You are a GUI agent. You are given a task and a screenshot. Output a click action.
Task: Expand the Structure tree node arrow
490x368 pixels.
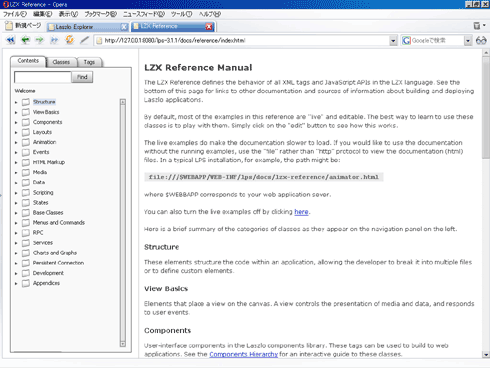(x=16, y=102)
